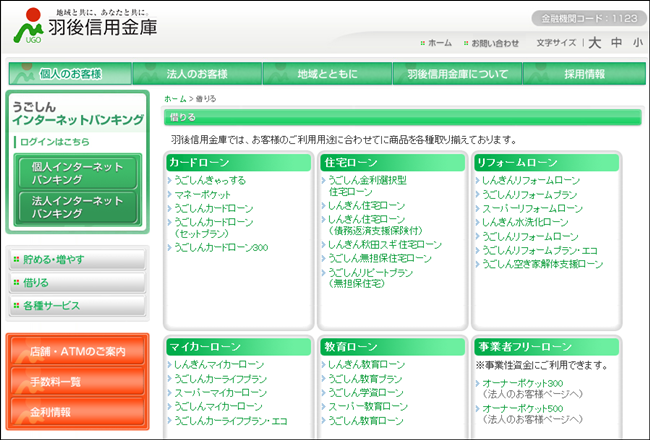This screenshot has height=440, width=650.
Task: Set text size to 大
Action: pyautogui.click(x=595, y=43)
